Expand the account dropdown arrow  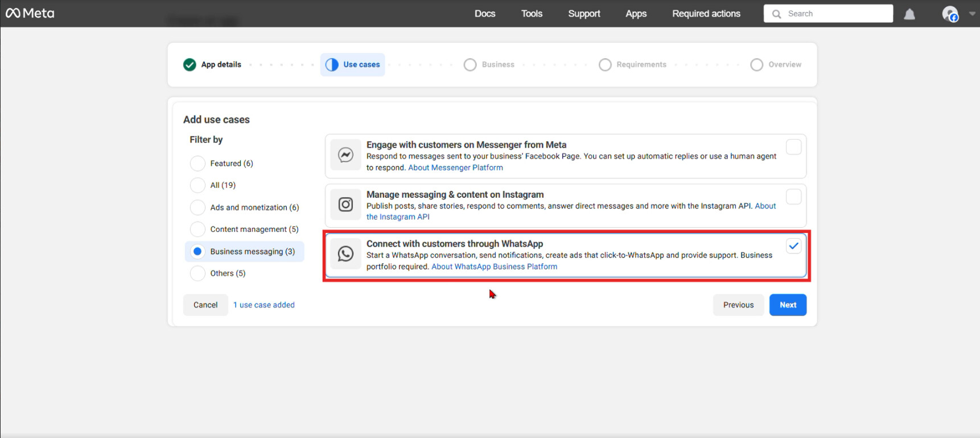click(971, 14)
